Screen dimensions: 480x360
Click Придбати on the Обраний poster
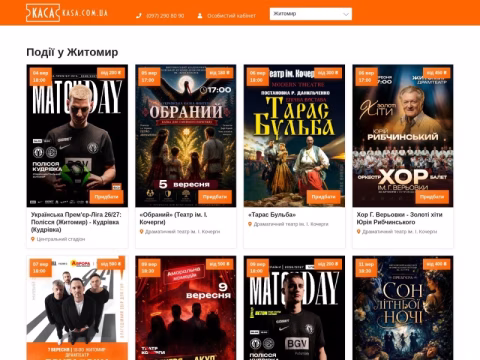click(215, 197)
